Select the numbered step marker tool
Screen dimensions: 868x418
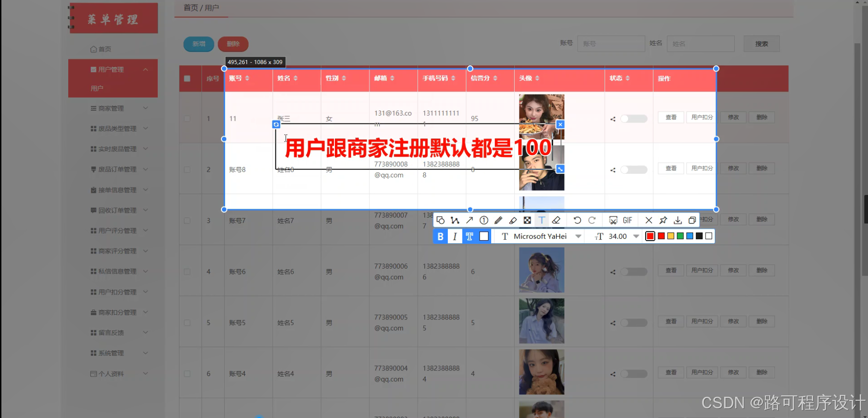(484, 220)
